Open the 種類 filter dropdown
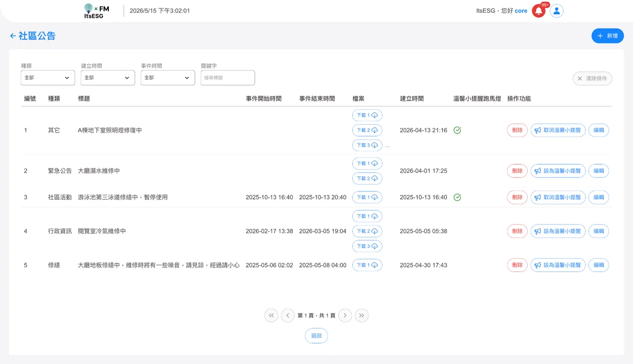The width and height of the screenshot is (633, 364). click(x=48, y=78)
